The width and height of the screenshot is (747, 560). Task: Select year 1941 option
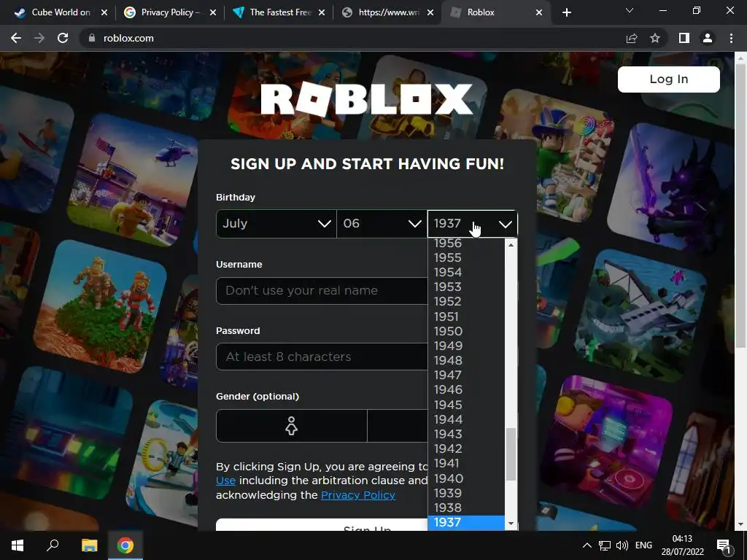(466, 463)
